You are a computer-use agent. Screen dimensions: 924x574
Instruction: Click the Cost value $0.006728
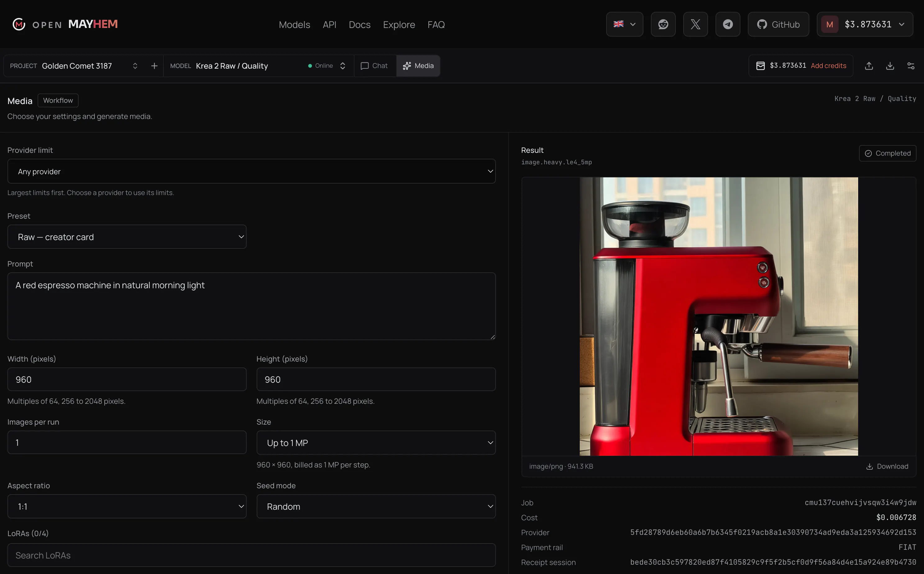[896, 517]
